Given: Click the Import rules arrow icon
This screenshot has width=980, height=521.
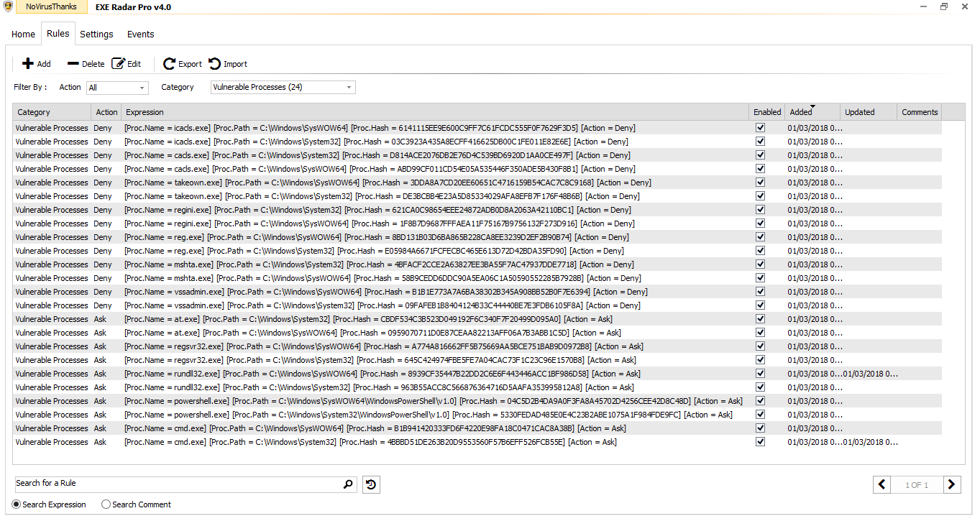Looking at the screenshot, I should 215,64.
